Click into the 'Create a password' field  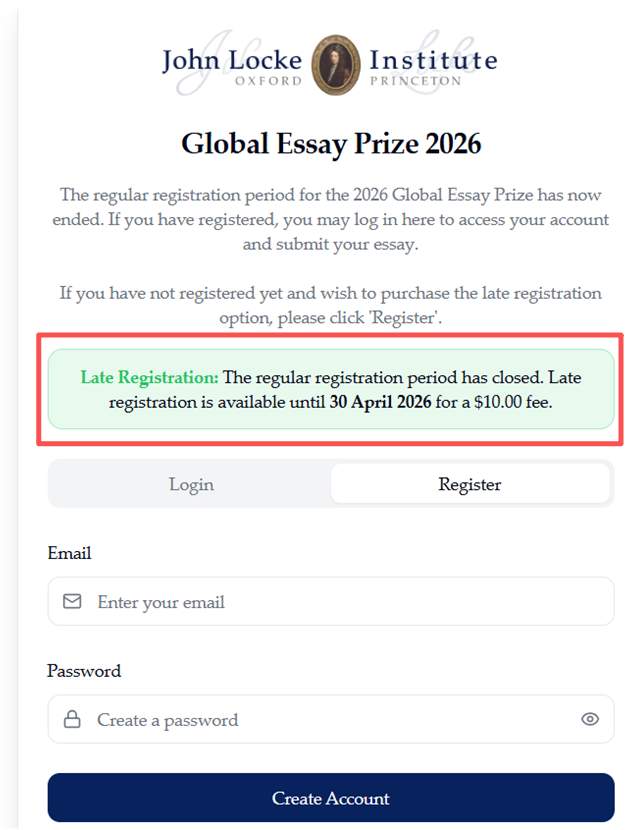point(320,720)
